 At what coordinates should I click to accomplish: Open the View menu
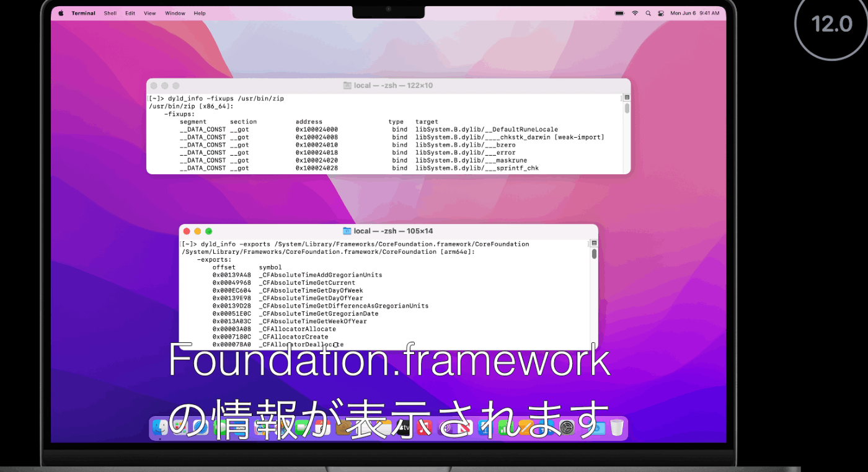150,13
